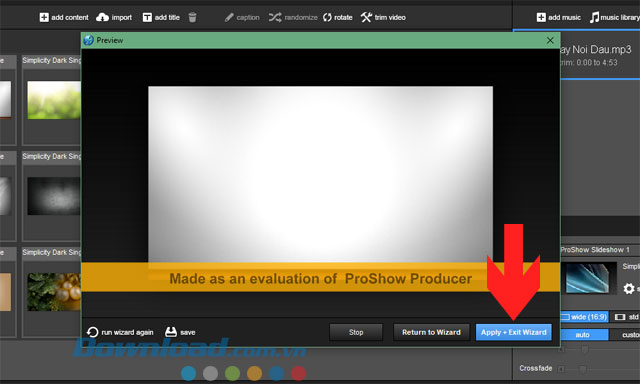This screenshot has height=384, width=640.
Task: Select Christmas ornaments slide thumbnail
Action: coord(54,292)
